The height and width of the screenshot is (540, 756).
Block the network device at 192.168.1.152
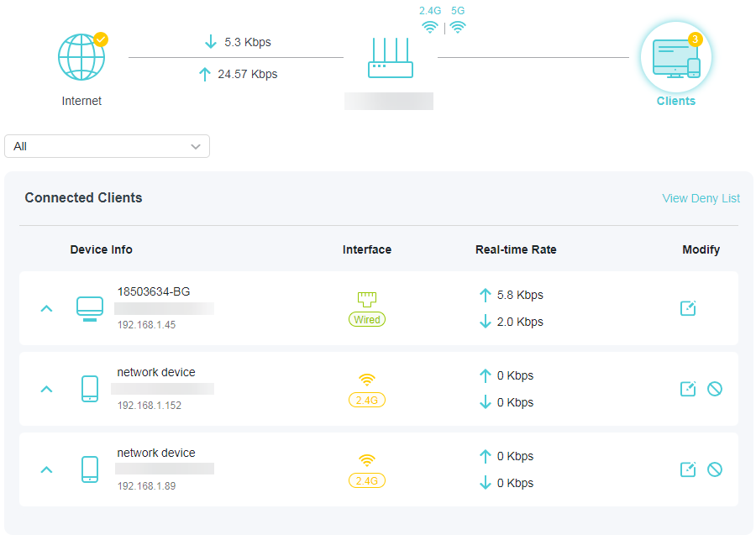click(x=715, y=389)
